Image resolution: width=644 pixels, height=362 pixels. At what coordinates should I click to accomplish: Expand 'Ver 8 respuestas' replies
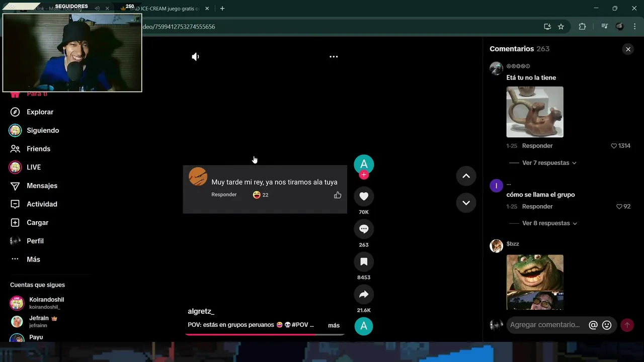(x=549, y=223)
